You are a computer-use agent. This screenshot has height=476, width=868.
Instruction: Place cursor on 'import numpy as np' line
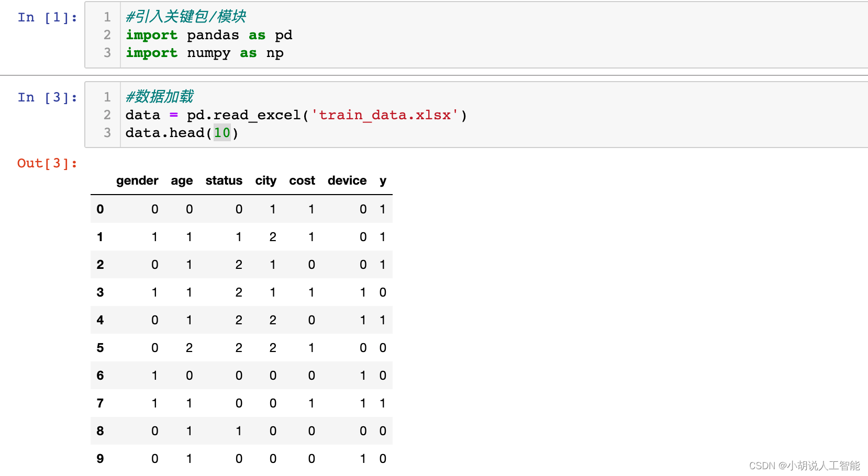pos(205,53)
